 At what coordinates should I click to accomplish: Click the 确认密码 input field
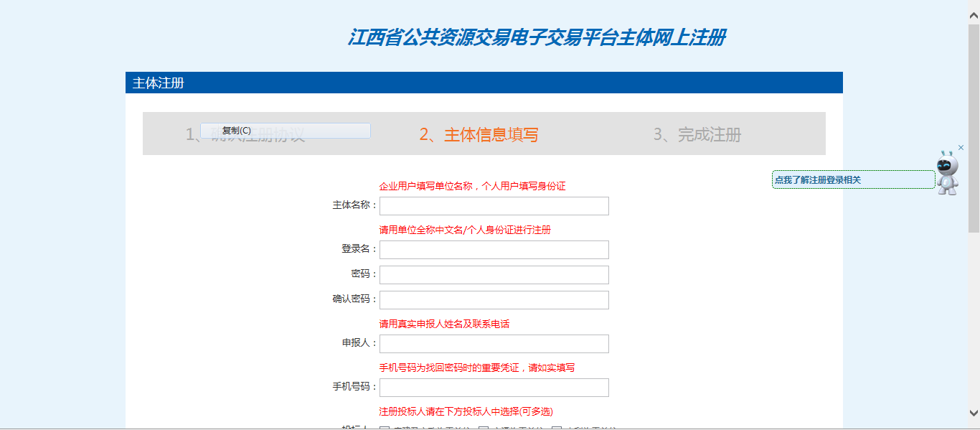click(x=494, y=300)
